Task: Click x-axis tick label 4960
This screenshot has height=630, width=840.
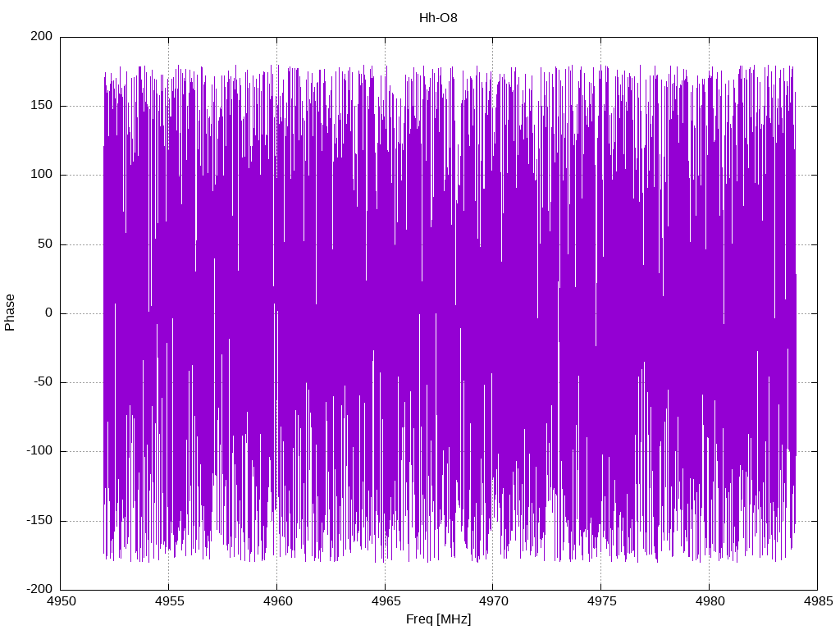Action: coord(277,601)
